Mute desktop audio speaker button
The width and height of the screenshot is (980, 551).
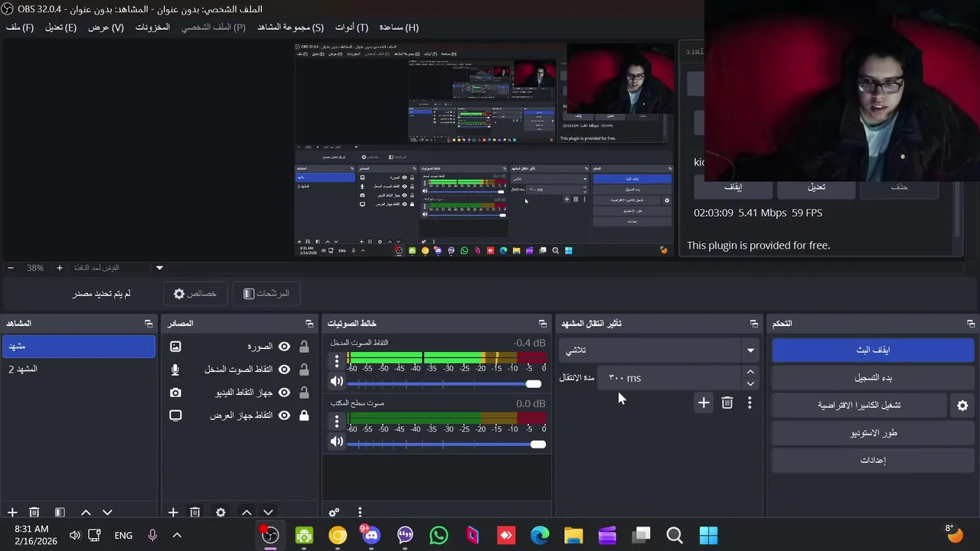tap(337, 442)
